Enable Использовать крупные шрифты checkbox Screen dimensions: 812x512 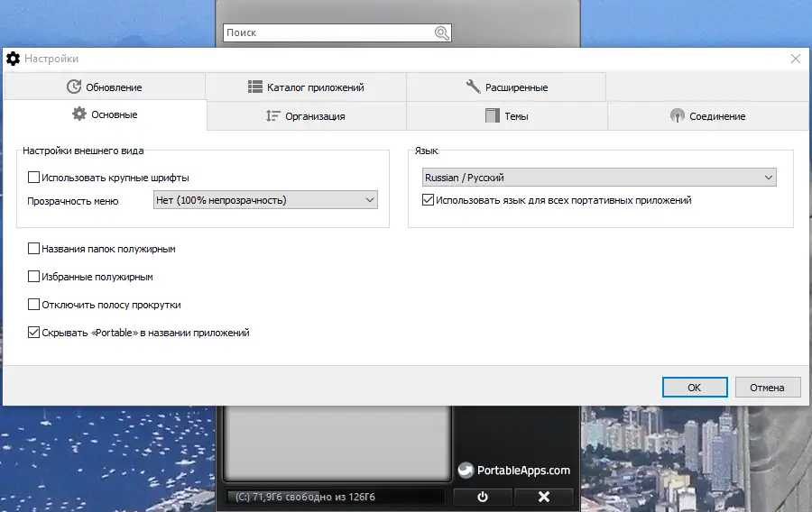(x=33, y=178)
